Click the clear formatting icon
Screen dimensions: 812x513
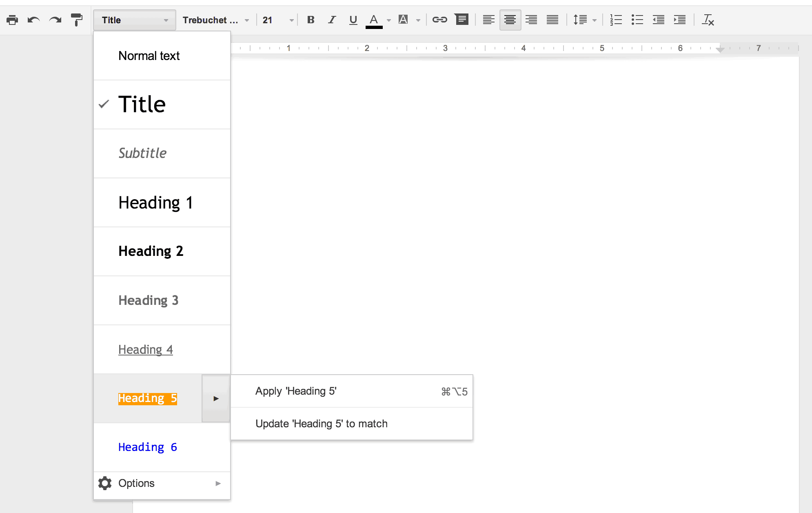coord(709,20)
